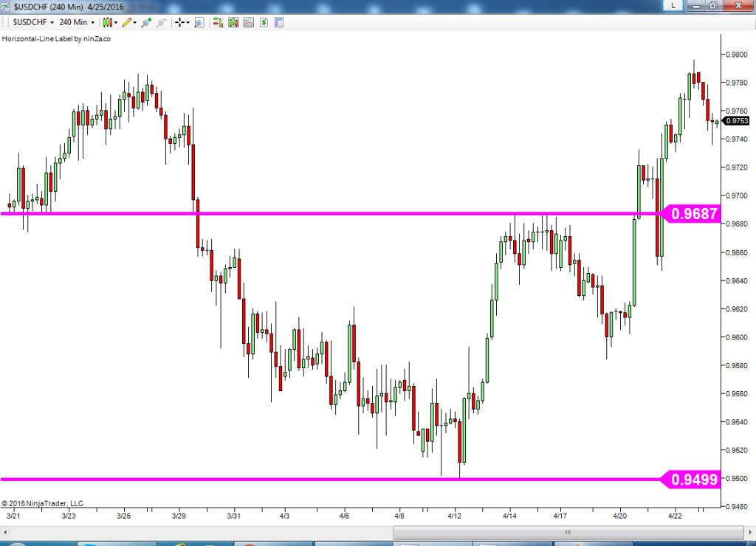Viewport: 756px width, 546px height.
Task: Click the L link button in title bar
Action: click(673, 5)
